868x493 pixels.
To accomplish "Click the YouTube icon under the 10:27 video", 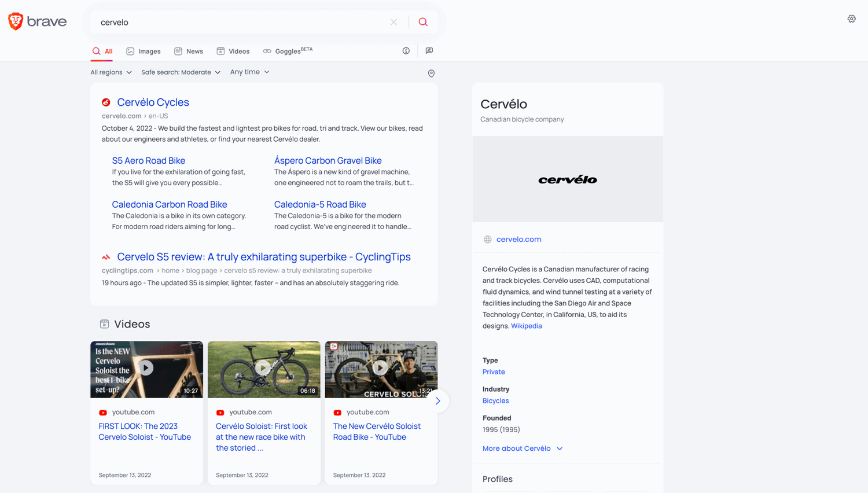I will (103, 413).
